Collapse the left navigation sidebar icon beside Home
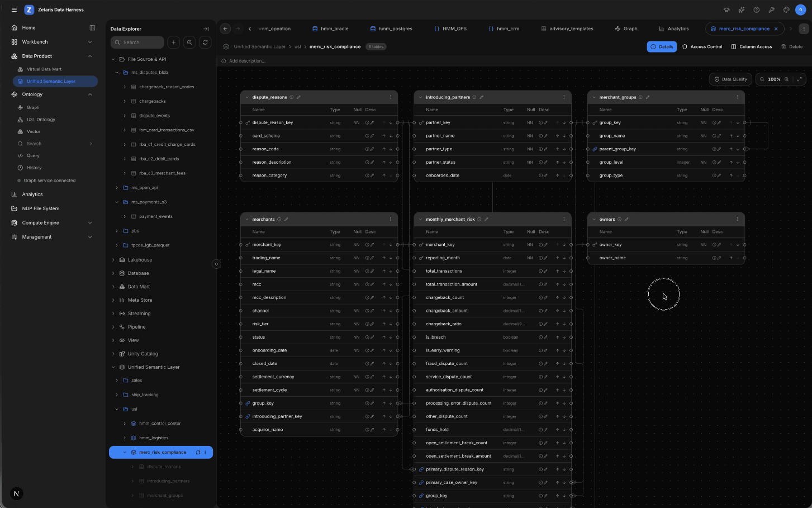This screenshot has height=508, width=812. 93,27
